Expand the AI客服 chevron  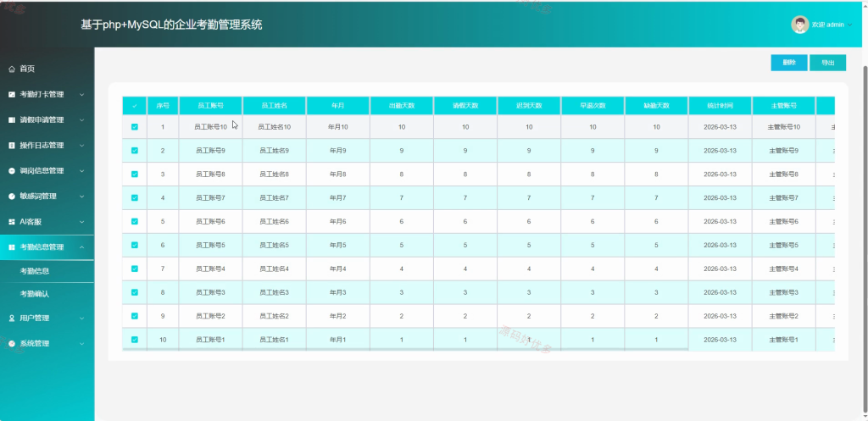(x=82, y=222)
